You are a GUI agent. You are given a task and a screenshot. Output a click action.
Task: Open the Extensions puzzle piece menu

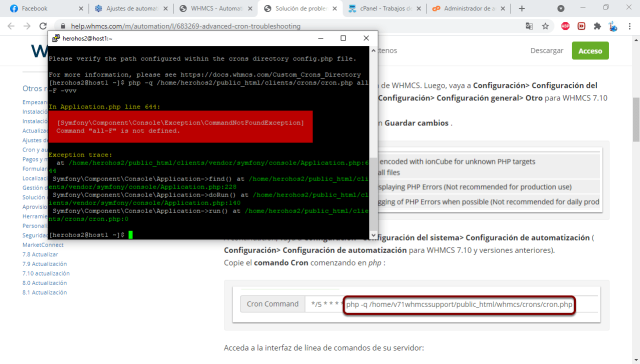[x=597, y=26]
